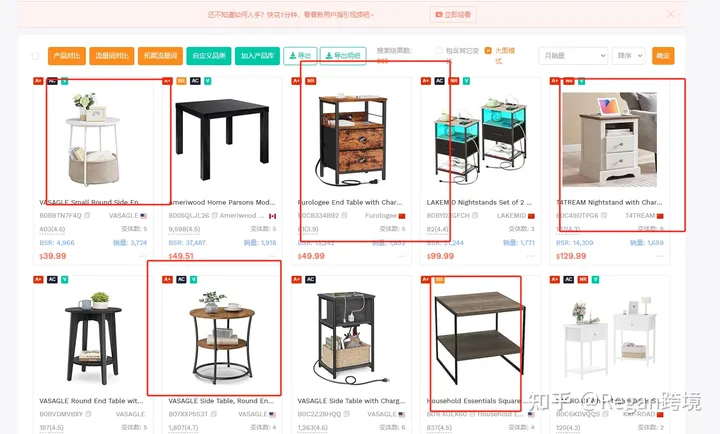Open more options dots on the $39.99 card
This screenshot has height=434, width=720.
pyautogui.click(x=143, y=256)
